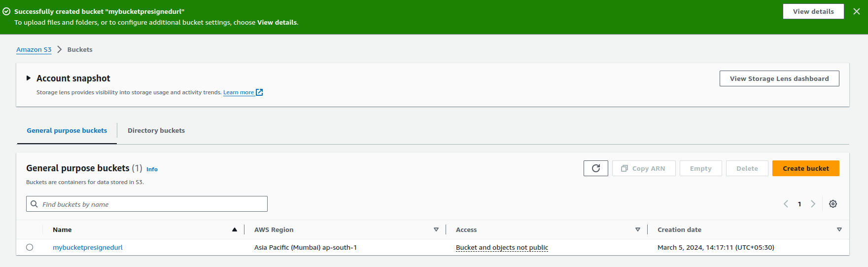Open the mybucketpresignedurl bucket link

pyautogui.click(x=88, y=247)
